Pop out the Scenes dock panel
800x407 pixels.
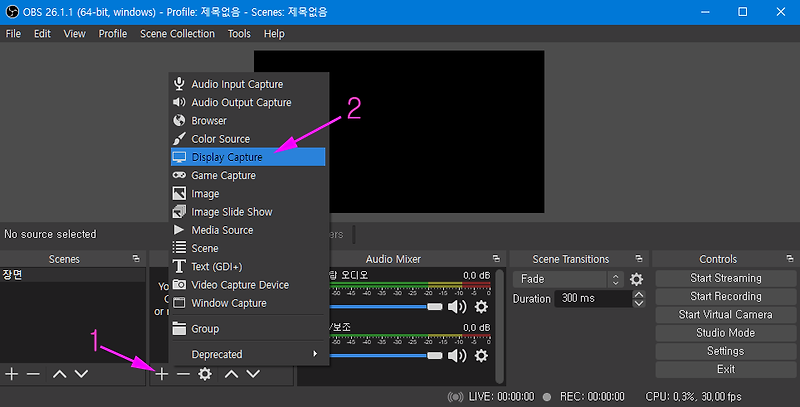tap(136, 259)
